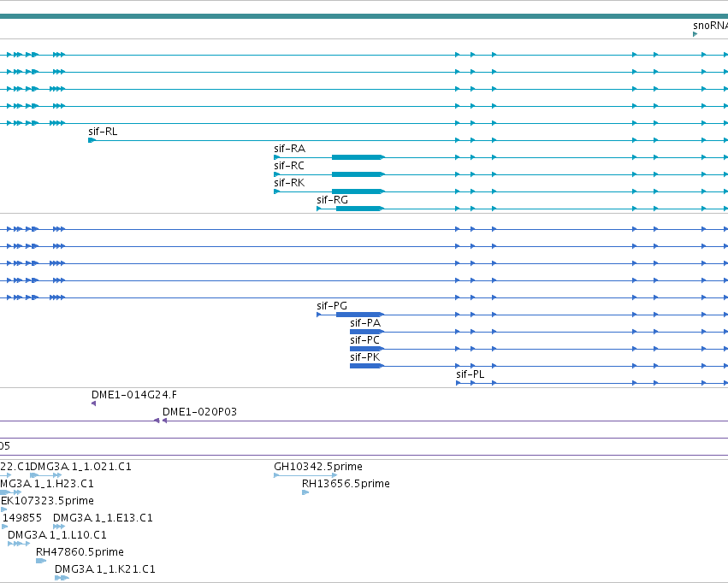Click the sif-PG coding exon block
Viewport: 728px width, 583px height.
(x=359, y=315)
